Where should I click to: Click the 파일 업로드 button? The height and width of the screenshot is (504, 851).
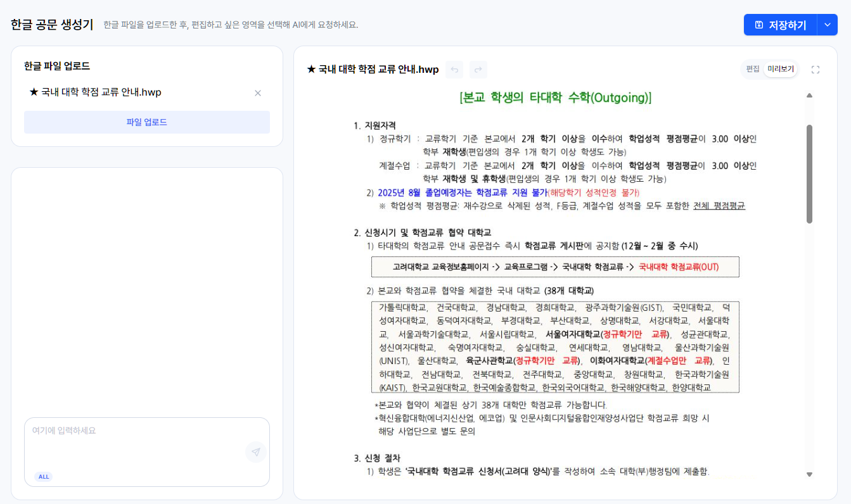(147, 122)
